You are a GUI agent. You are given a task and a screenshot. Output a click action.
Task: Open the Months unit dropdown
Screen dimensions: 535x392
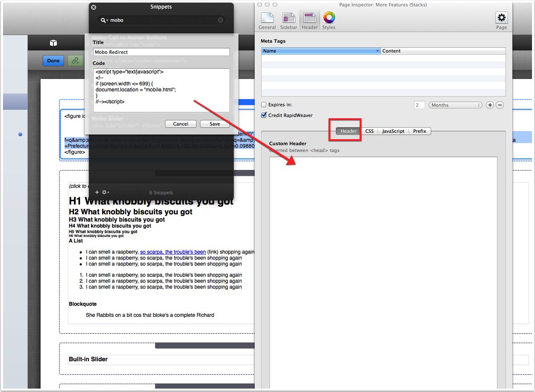455,105
